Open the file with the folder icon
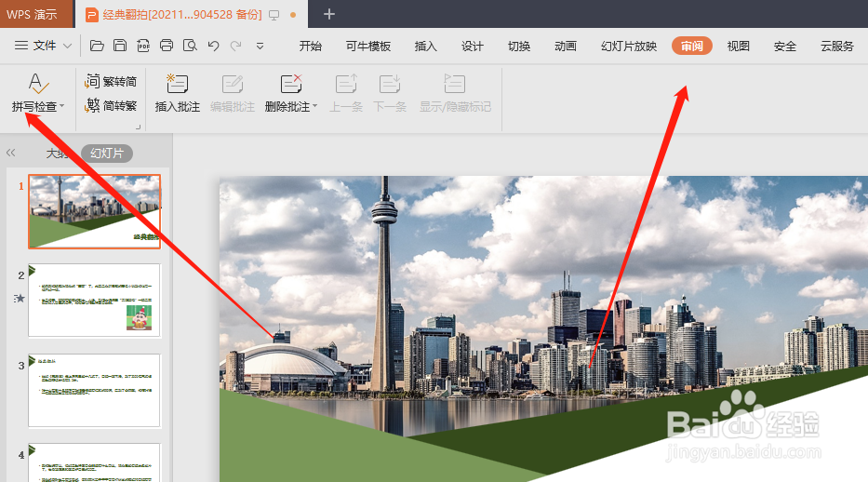The image size is (868, 482). [97, 46]
